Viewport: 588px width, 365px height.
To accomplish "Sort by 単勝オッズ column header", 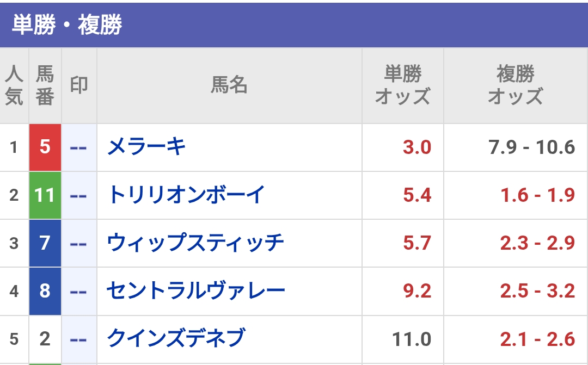I will click(403, 85).
